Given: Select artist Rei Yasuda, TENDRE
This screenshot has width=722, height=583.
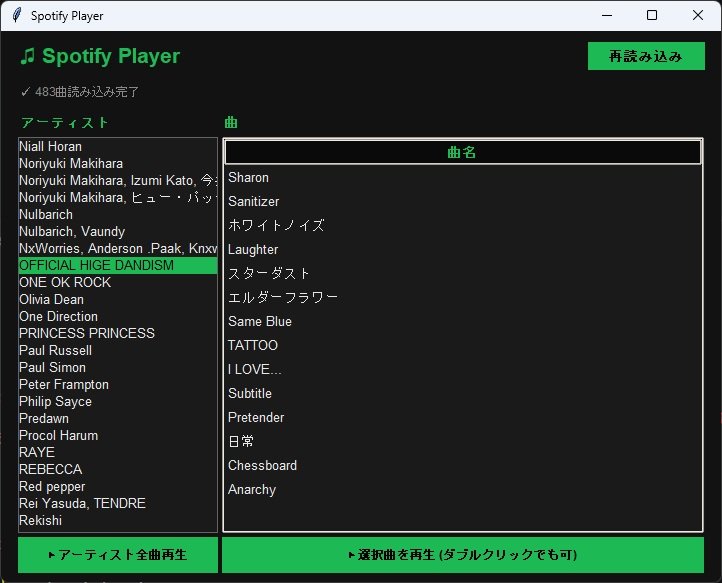Looking at the screenshot, I should click(x=118, y=504).
